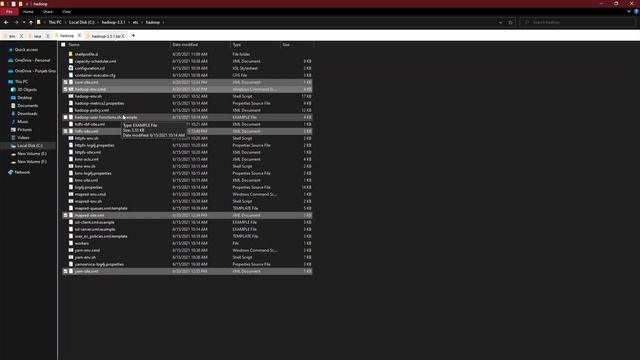640x360 pixels.
Task: Toggle the select-all checkbox in header
Action: tap(63, 44)
